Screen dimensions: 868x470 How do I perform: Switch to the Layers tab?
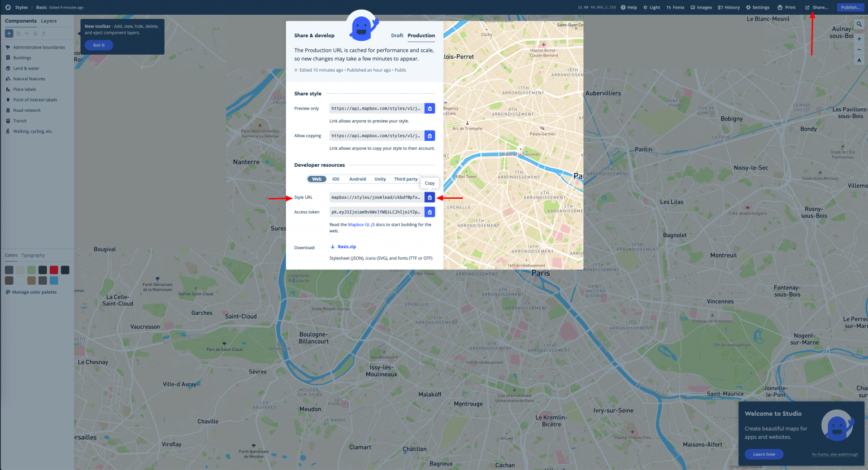49,21
